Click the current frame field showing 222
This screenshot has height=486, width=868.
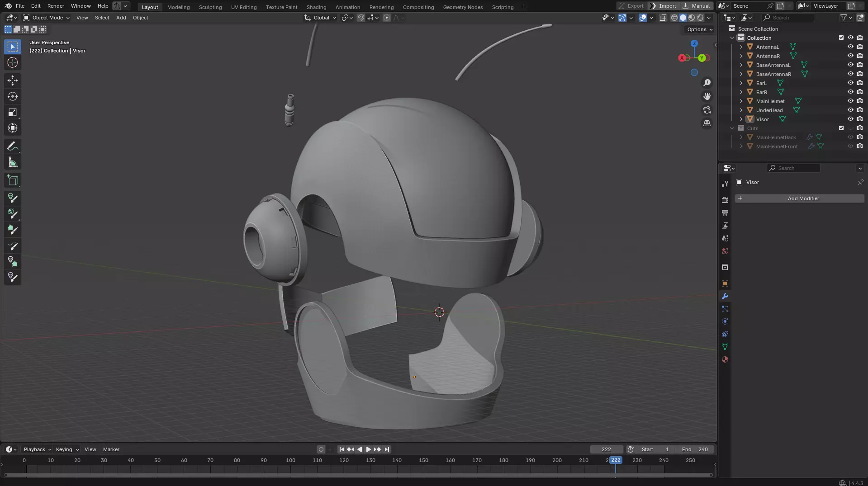[x=606, y=449]
